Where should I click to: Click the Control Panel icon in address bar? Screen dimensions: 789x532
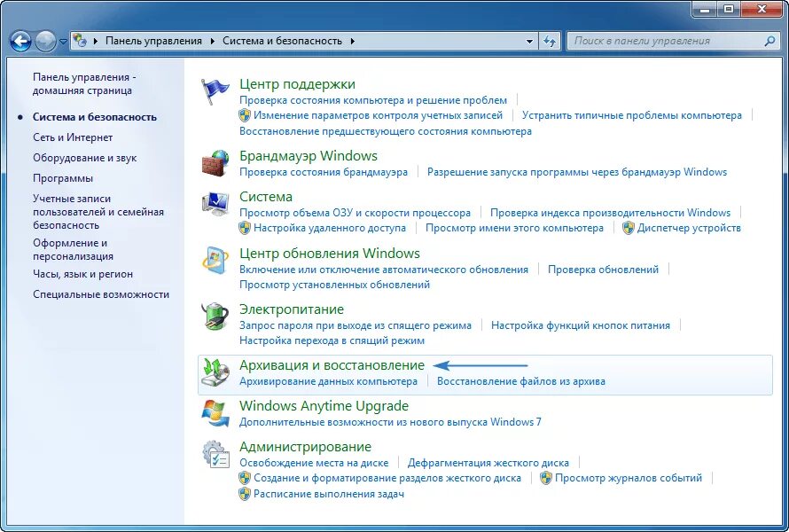(x=81, y=41)
